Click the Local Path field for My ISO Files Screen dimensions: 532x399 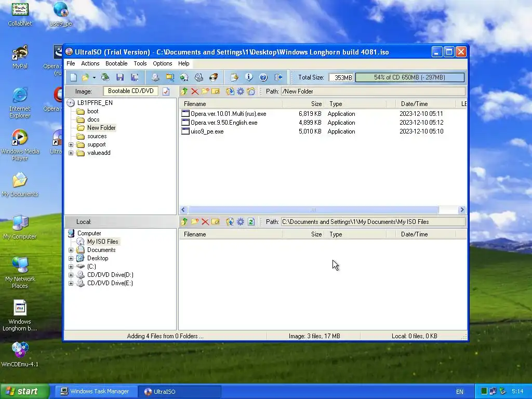point(373,222)
